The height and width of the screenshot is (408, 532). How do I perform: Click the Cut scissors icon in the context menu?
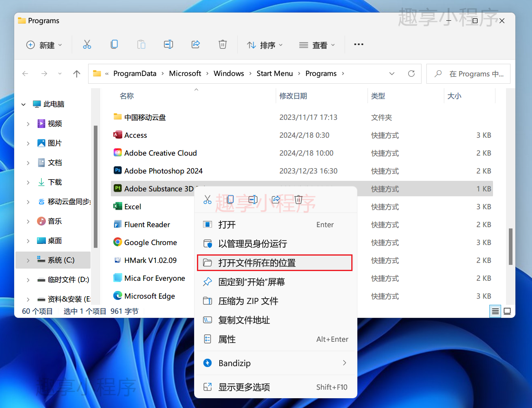[208, 200]
